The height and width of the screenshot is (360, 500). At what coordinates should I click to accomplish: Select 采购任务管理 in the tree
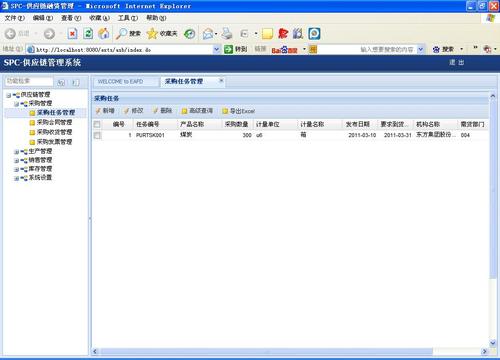(x=56, y=113)
